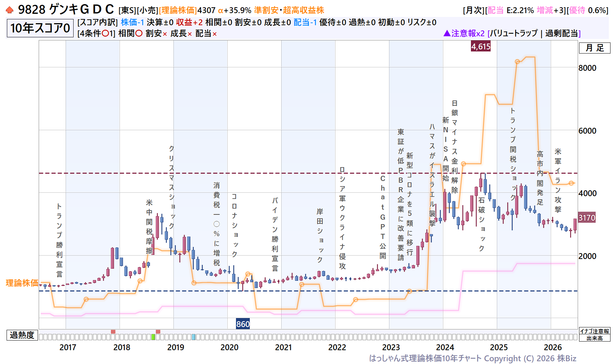Image resolution: width=615 pixels, height=364 pixels.
Task: Click the 初動±0 score item
Action: pos(391,22)
